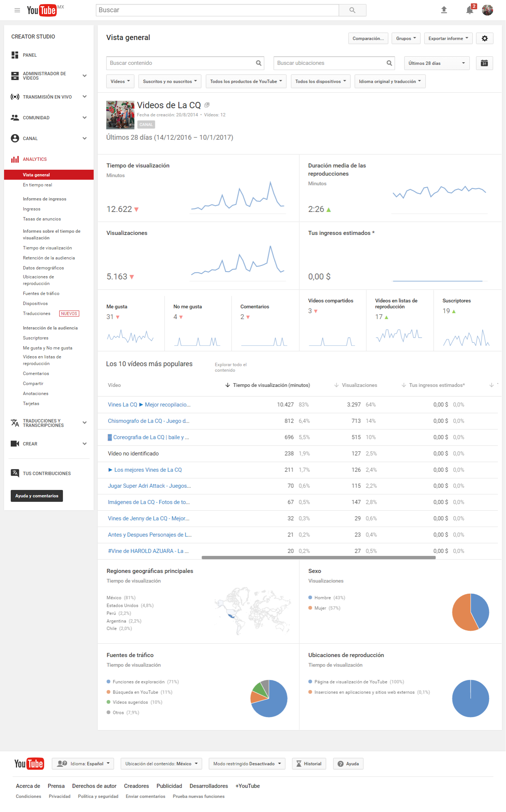
Task: Open Modo restringido Desactivado dropdown
Action: click(x=247, y=764)
